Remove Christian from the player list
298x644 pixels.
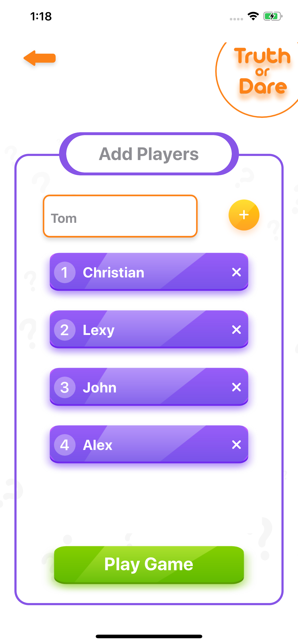236,272
